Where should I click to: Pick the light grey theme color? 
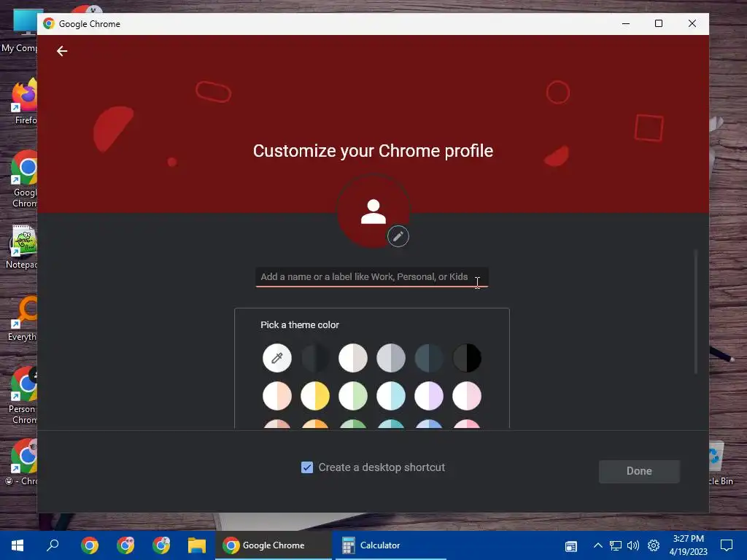(x=391, y=357)
